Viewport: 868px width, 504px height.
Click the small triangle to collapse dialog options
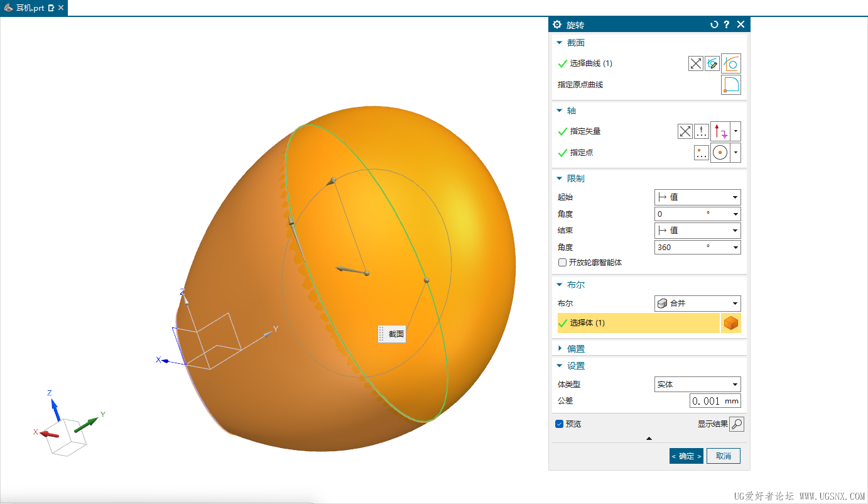click(x=649, y=438)
